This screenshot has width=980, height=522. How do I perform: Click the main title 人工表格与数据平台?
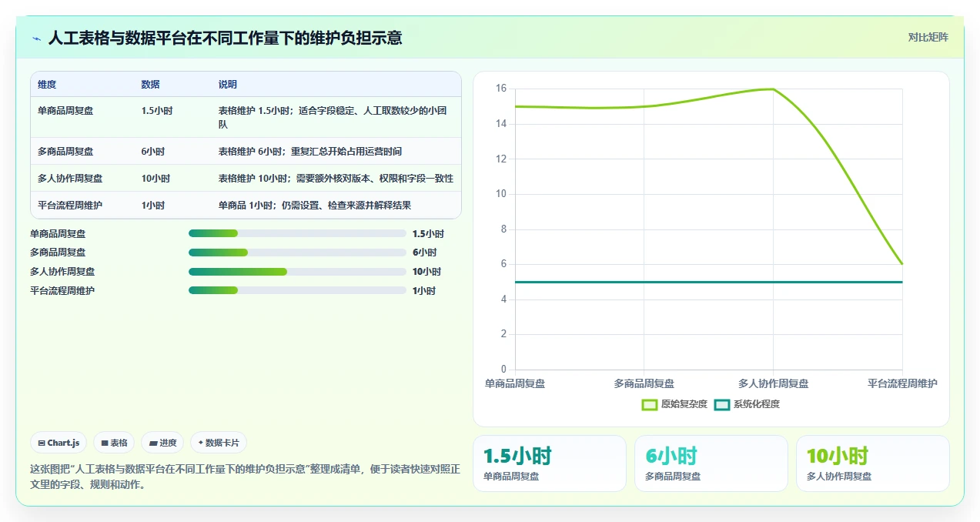[x=225, y=38]
